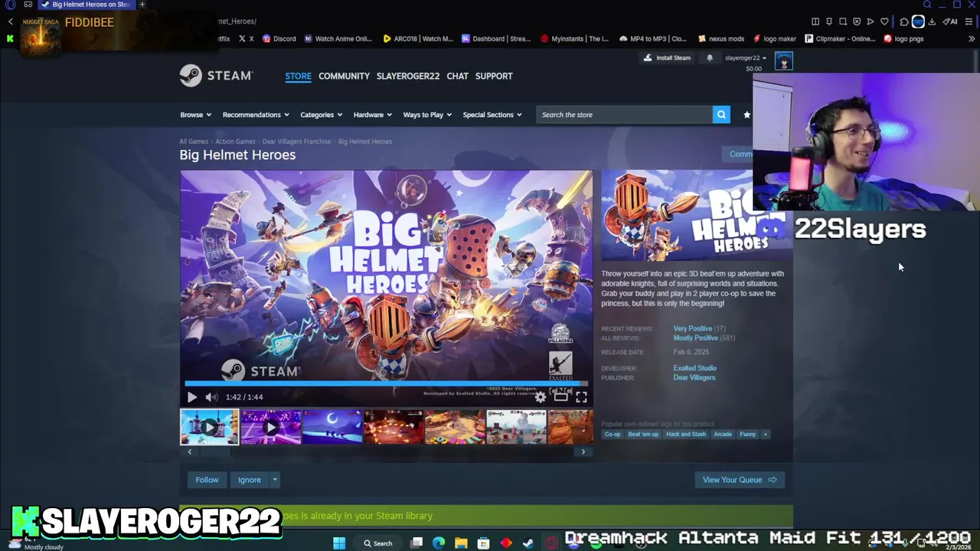Open Very Positive recent reviews link
The width and height of the screenshot is (980, 551).
tap(692, 328)
